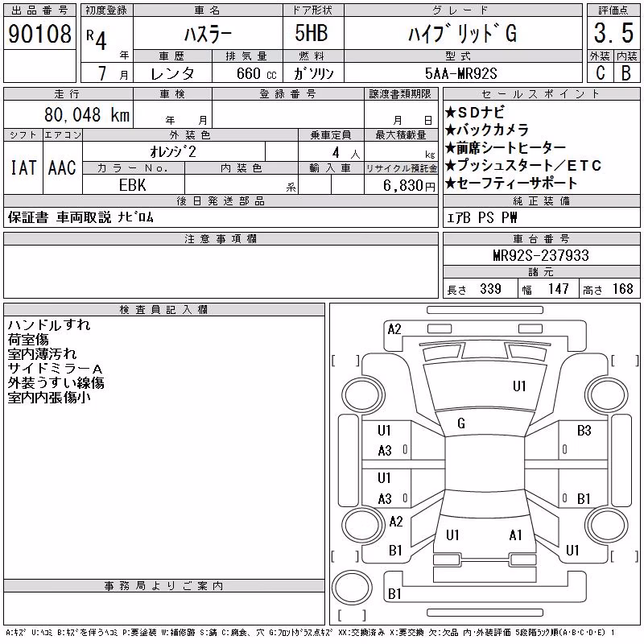
Task: Click the registration year R4
Action: coord(97,39)
